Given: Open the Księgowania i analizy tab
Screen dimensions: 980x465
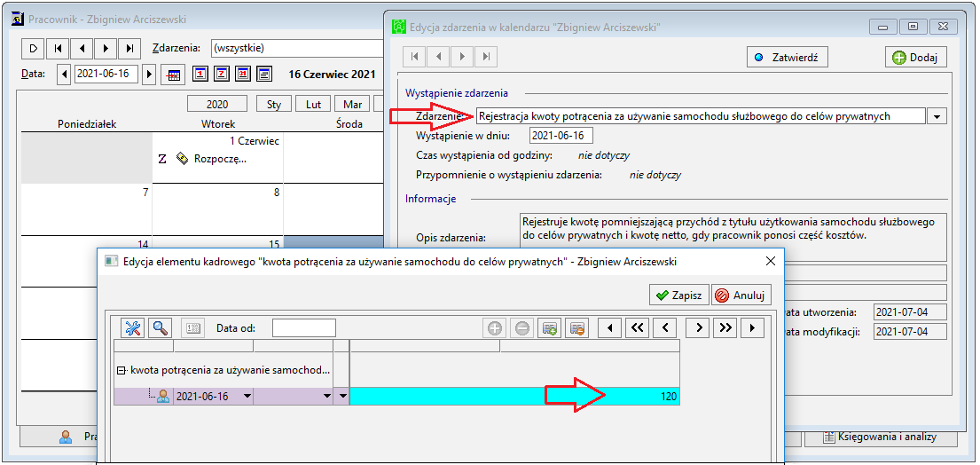Looking at the screenshot, I should click(x=882, y=437).
